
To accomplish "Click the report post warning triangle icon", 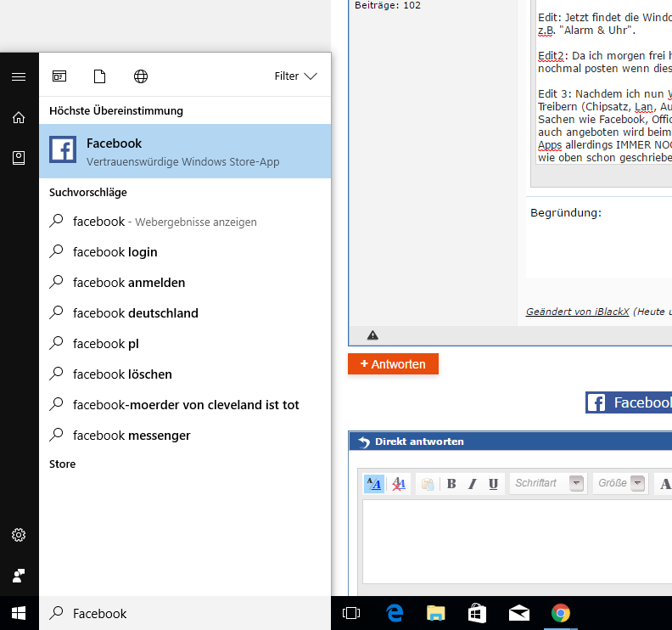I will (372, 335).
